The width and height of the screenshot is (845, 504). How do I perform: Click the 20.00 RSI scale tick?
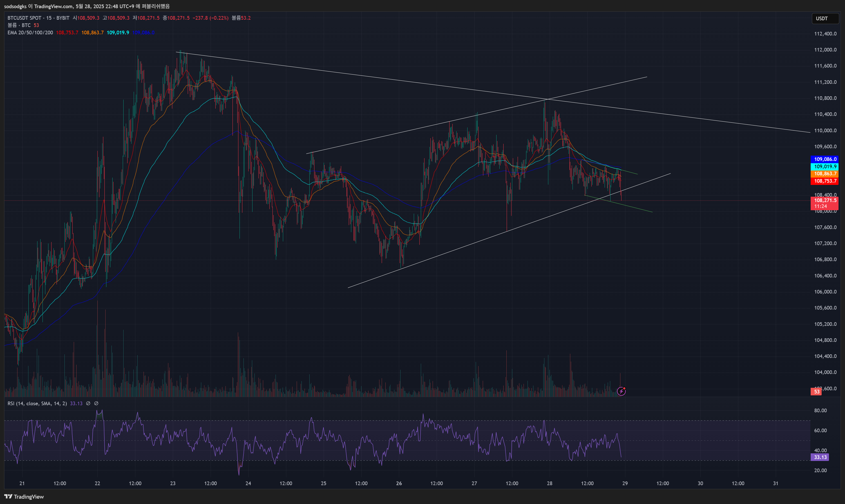click(x=820, y=471)
